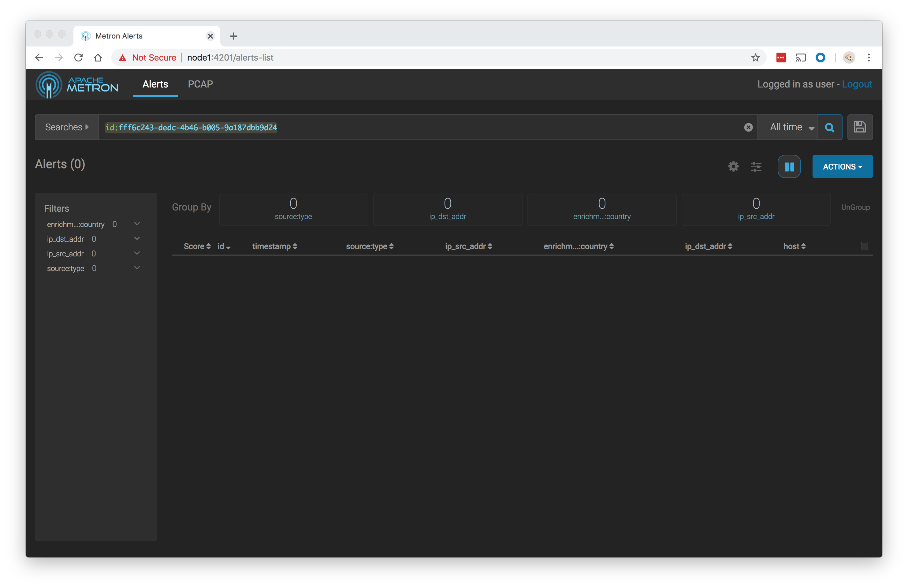The image size is (908, 588).
Task: Click the Logout link
Action: [x=857, y=84]
